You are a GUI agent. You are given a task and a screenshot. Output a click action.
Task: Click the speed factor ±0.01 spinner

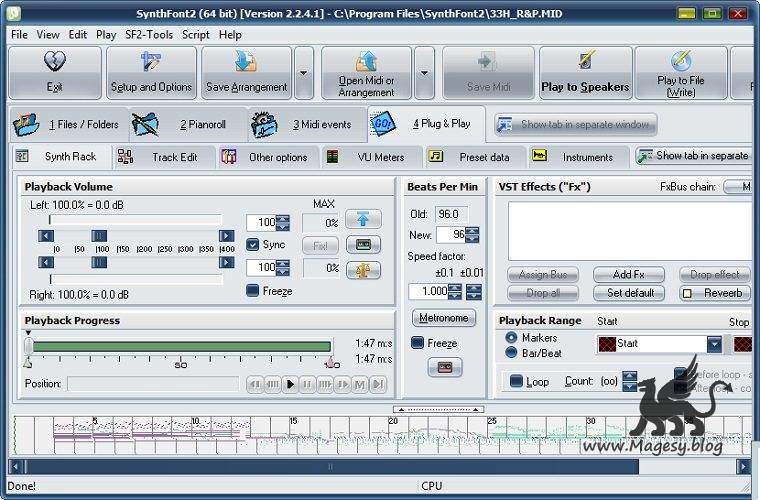[x=474, y=292]
